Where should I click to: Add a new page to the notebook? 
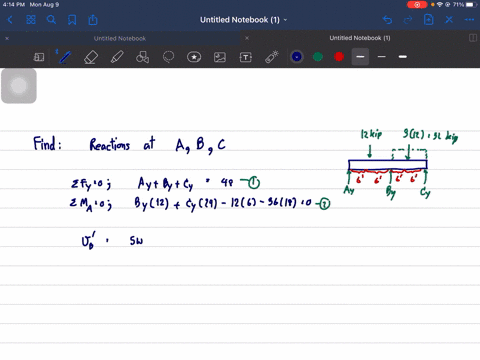428,20
